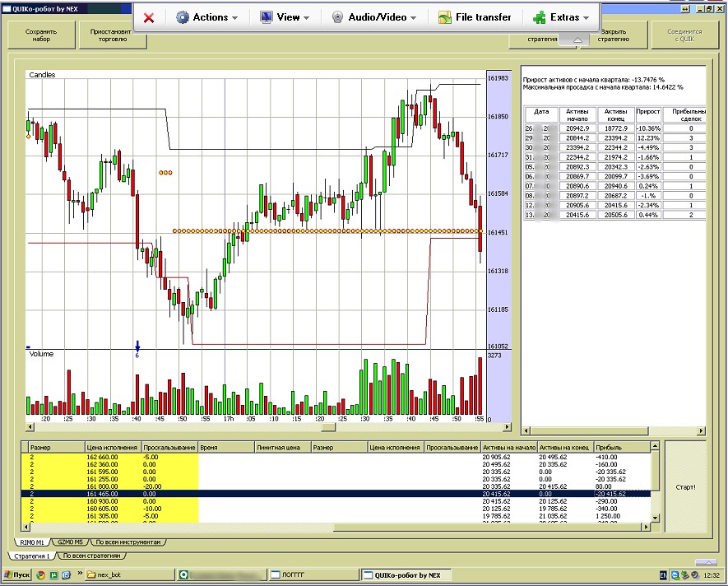Open File transfer in the remote toolbar
The image size is (728, 586).
point(475,17)
